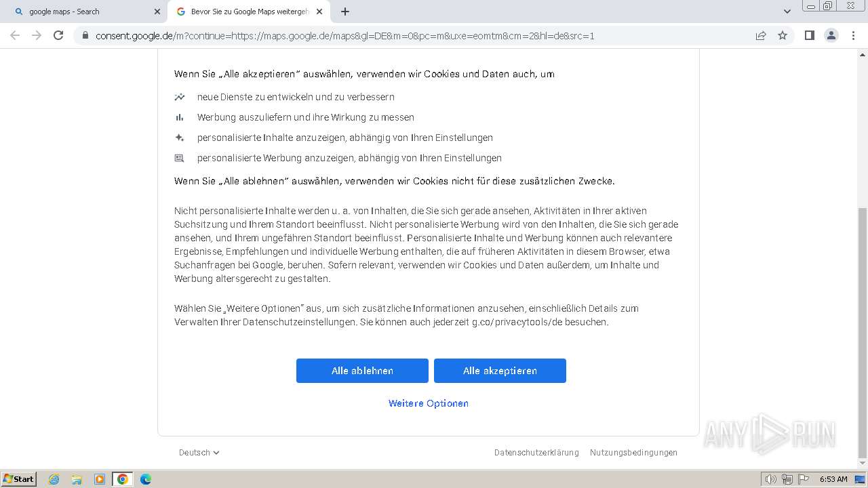Click the scrollbar up arrow
The width and height of the screenshot is (868, 488).
[x=863, y=54]
